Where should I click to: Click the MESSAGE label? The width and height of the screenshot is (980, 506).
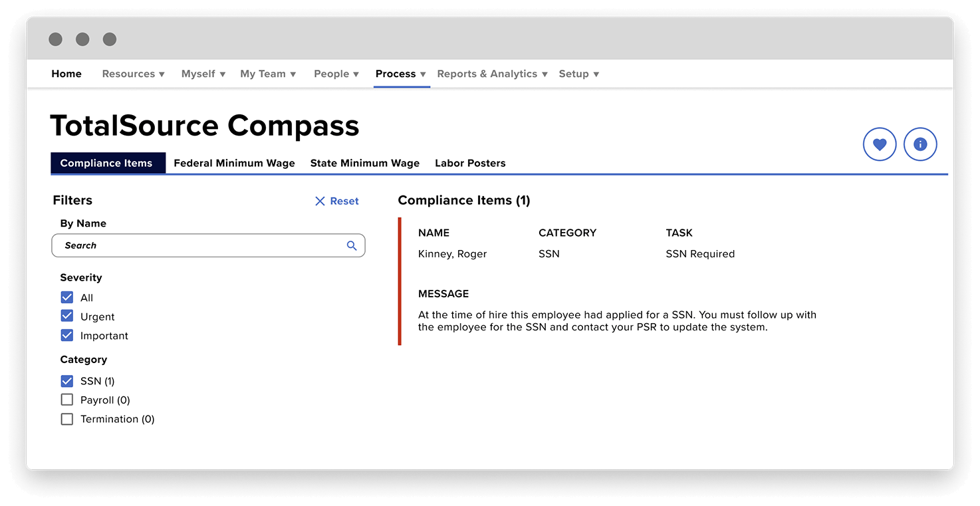(443, 293)
